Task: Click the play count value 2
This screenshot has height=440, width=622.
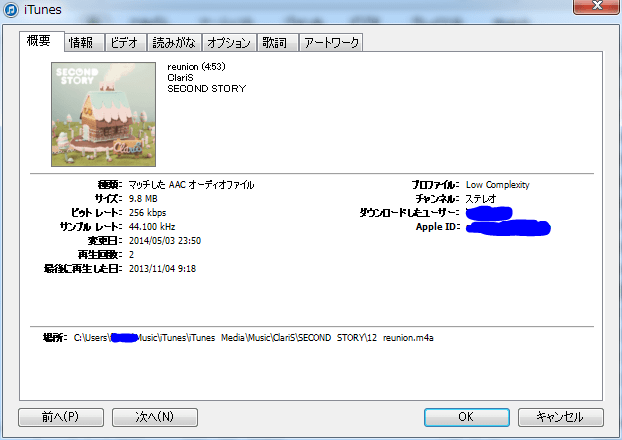Action: pos(131,255)
